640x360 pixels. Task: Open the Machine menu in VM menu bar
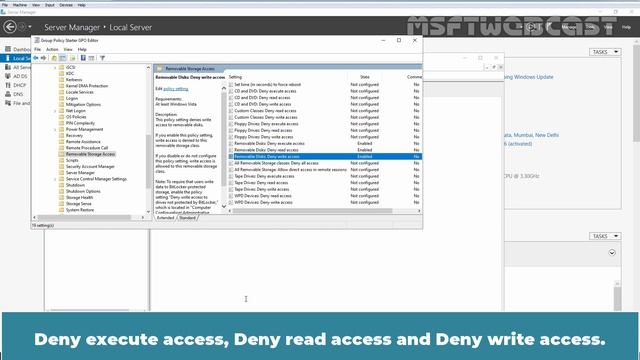coord(20,5)
